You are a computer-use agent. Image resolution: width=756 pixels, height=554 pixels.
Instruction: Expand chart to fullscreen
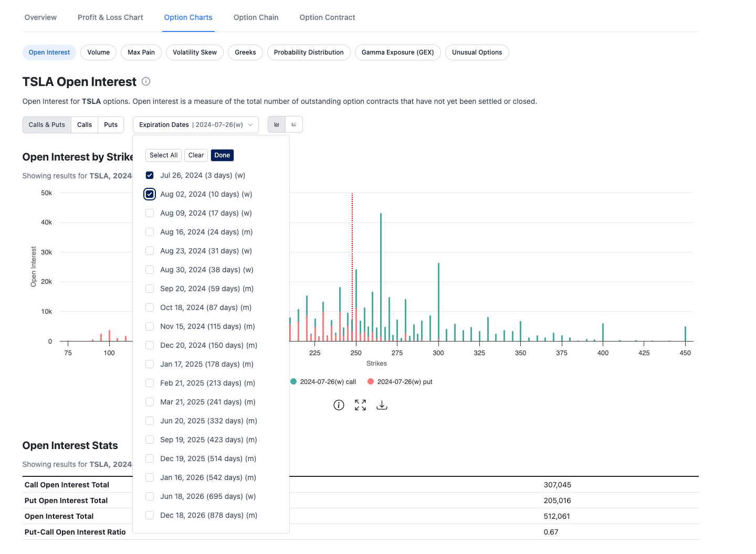tap(360, 405)
